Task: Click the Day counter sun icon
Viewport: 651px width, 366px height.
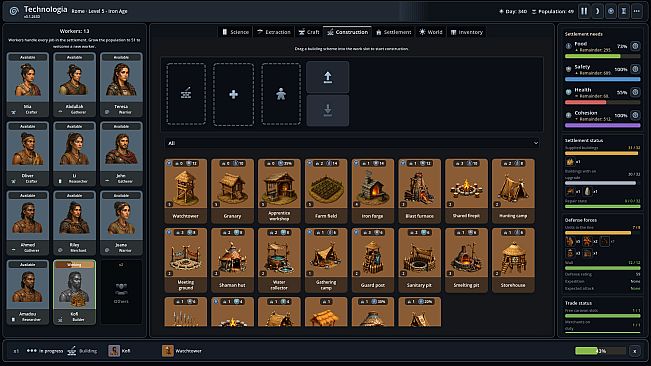Action: click(x=501, y=12)
